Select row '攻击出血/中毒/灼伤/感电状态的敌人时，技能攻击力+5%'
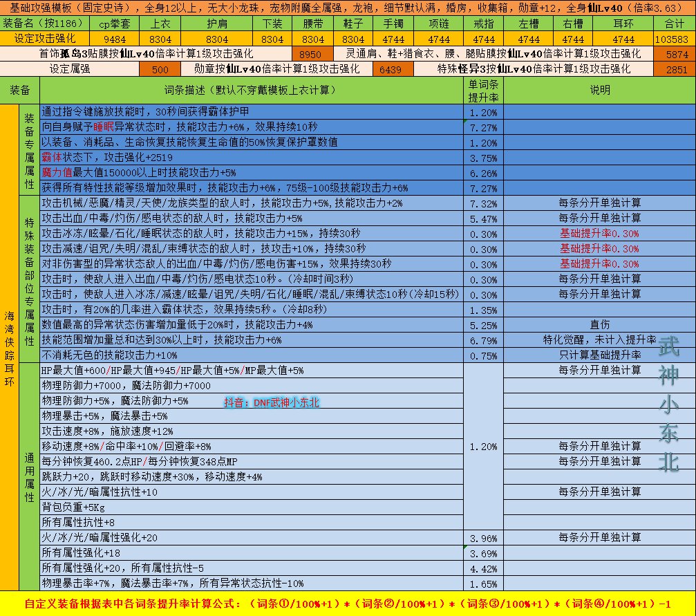This screenshot has width=696, height=616. (251, 218)
